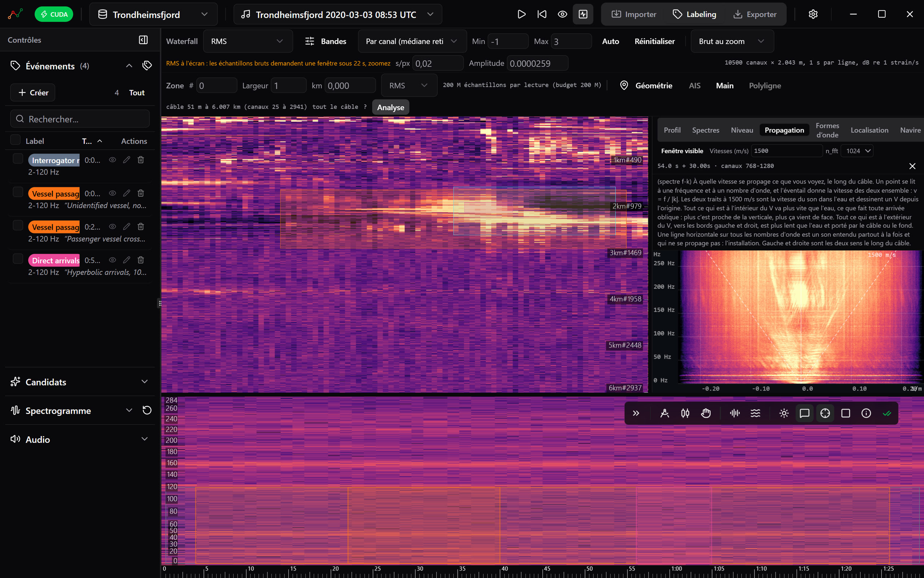Toggle visibility of Interrogator event

112,160
